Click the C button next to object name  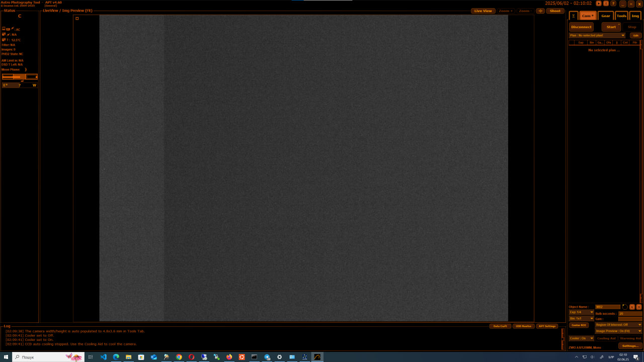coord(632,307)
